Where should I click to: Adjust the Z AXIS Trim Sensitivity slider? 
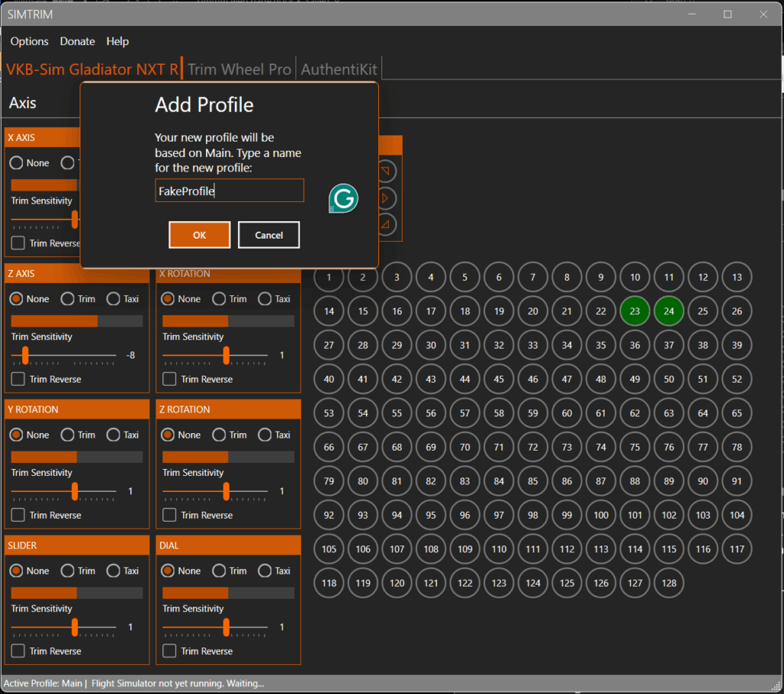24,354
